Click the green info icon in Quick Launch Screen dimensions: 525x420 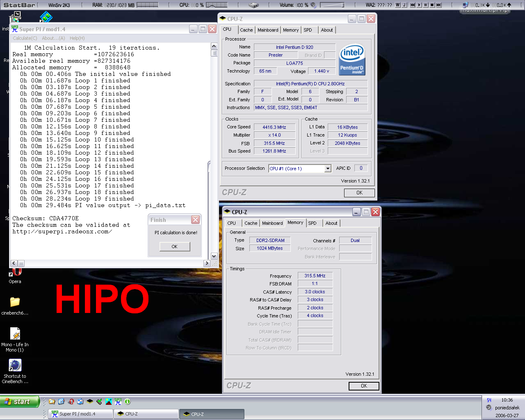(x=128, y=402)
